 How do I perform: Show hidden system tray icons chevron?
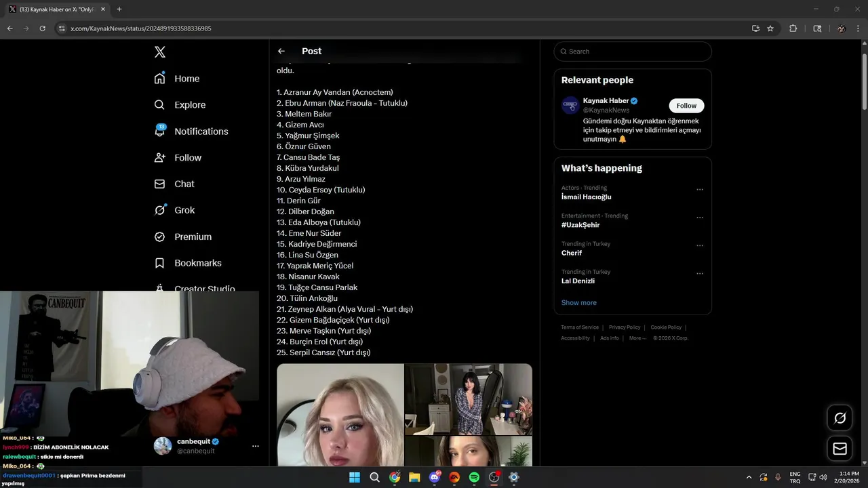(749, 477)
